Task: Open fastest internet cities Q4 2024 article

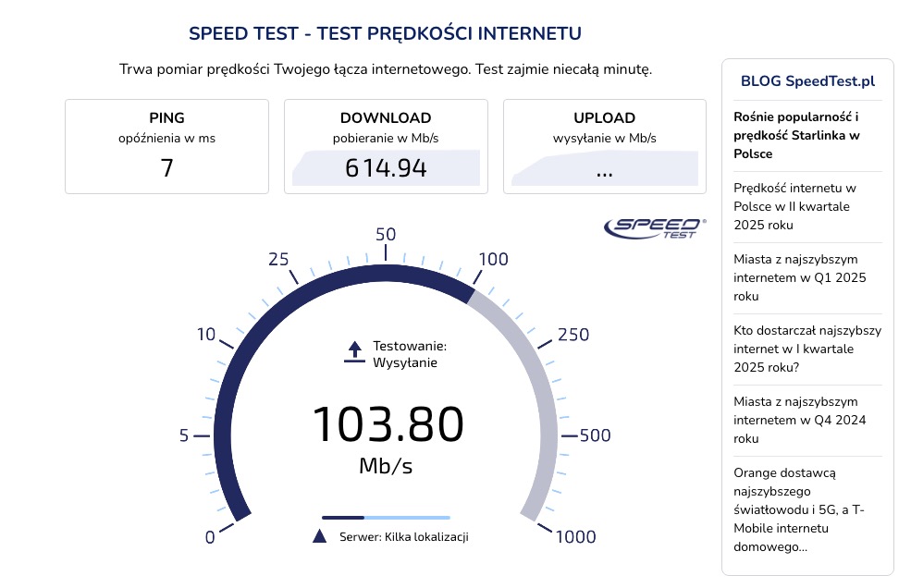Action: 799,420
